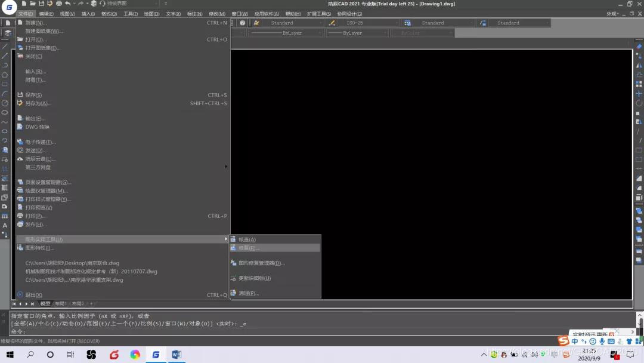Click the Print icon in quick access toolbar

(x=58, y=4)
